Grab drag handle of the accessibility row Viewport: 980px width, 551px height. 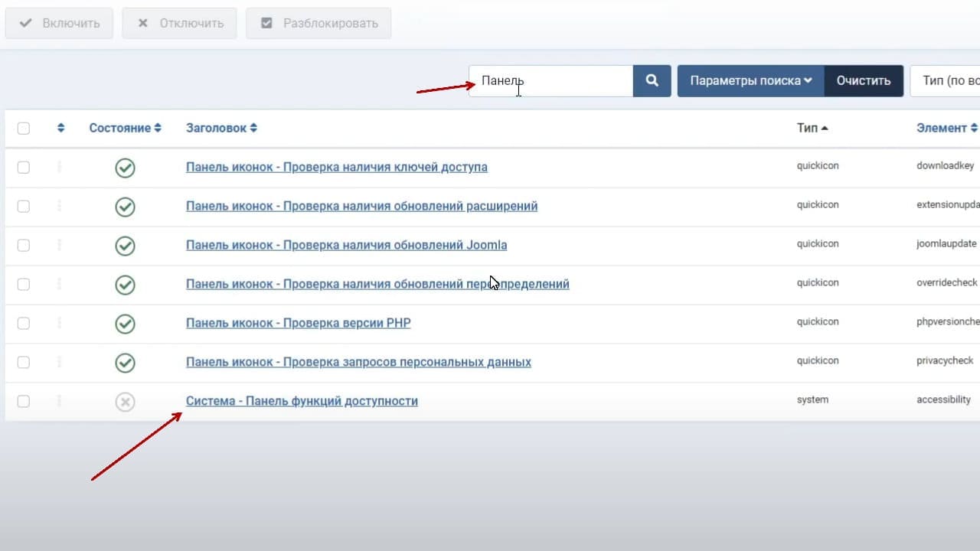point(60,401)
